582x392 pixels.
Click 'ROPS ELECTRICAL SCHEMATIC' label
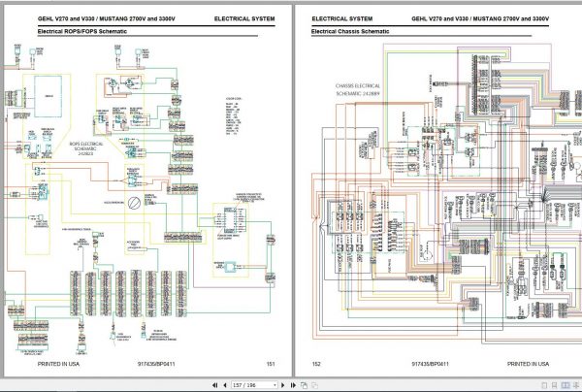(86, 148)
